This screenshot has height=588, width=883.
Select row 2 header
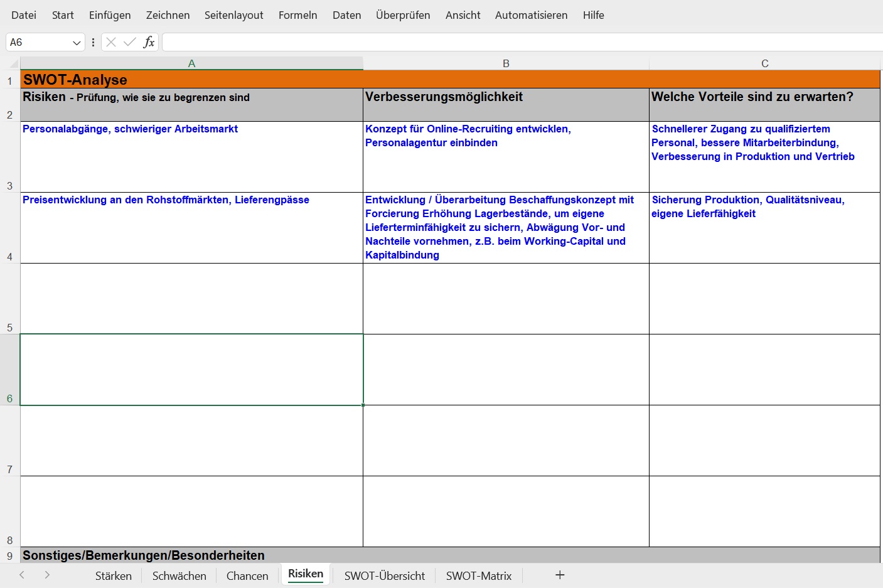coord(10,105)
